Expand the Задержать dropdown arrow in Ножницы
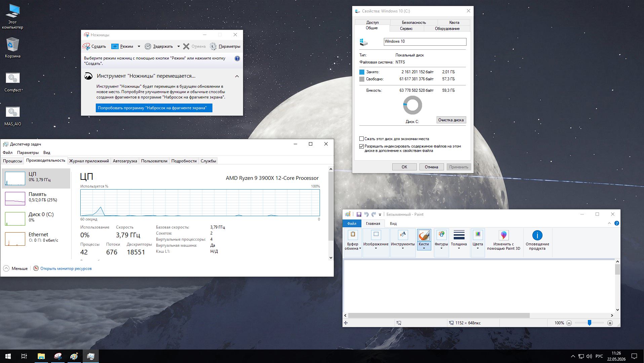The image size is (644, 363). [x=178, y=46]
